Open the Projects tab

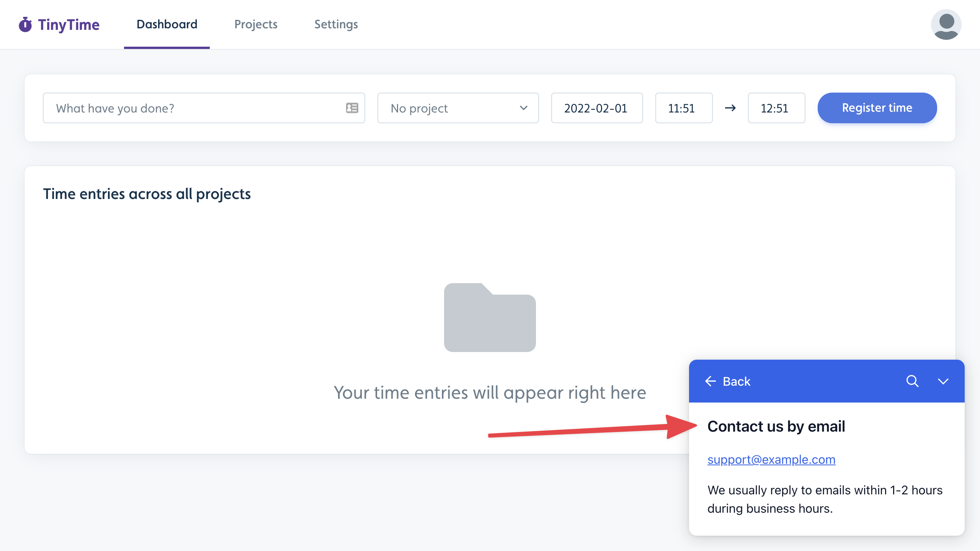tap(256, 24)
